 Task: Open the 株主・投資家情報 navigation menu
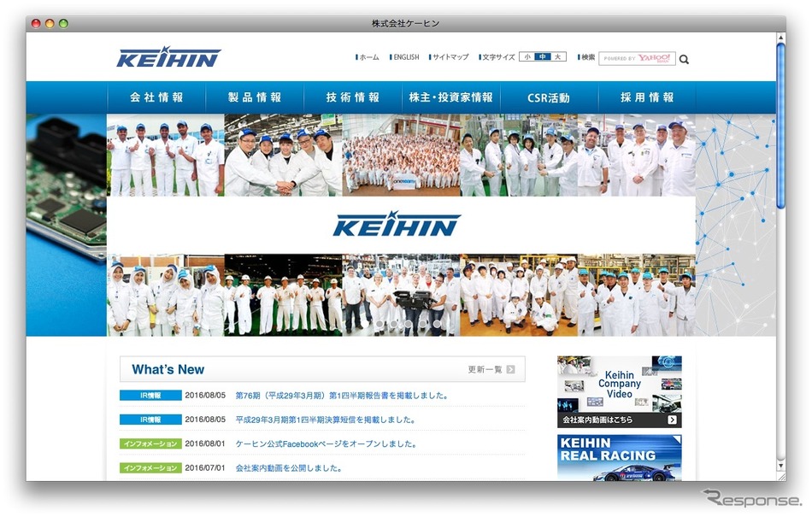(450, 97)
